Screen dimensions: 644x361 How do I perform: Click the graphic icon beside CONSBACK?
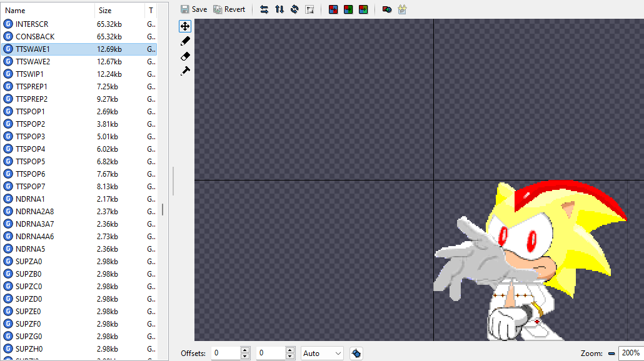click(x=8, y=36)
